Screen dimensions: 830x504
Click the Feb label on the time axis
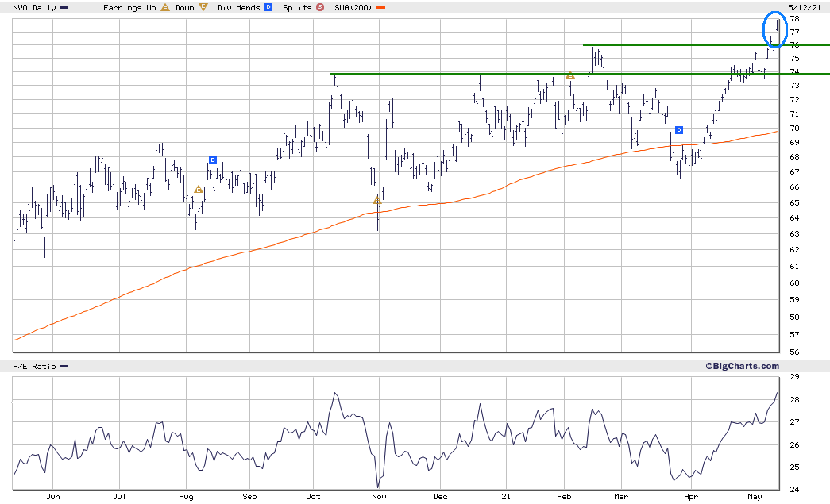(x=564, y=497)
